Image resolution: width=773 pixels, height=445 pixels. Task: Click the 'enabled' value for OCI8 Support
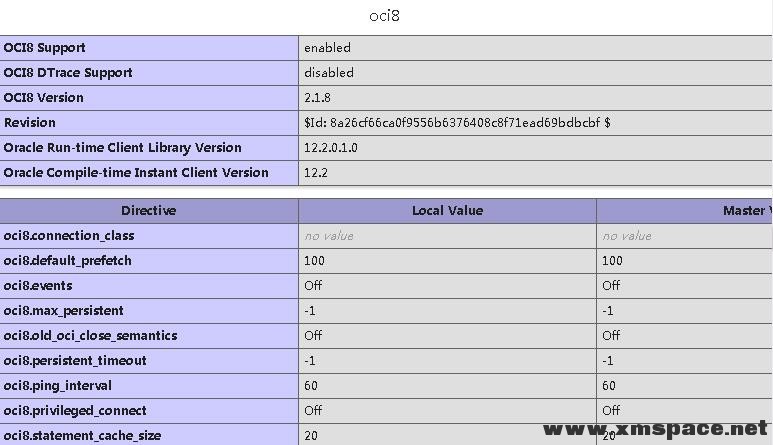[327, 48]
